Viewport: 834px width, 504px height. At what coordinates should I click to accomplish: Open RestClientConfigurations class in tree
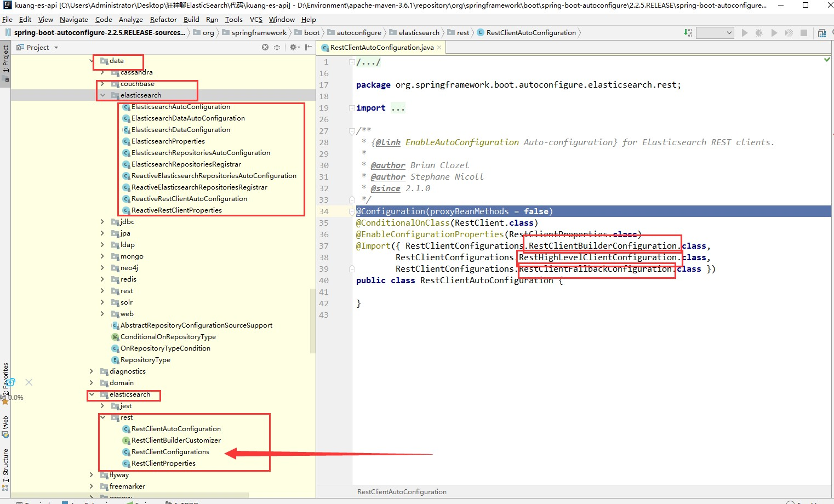[170, 452]
